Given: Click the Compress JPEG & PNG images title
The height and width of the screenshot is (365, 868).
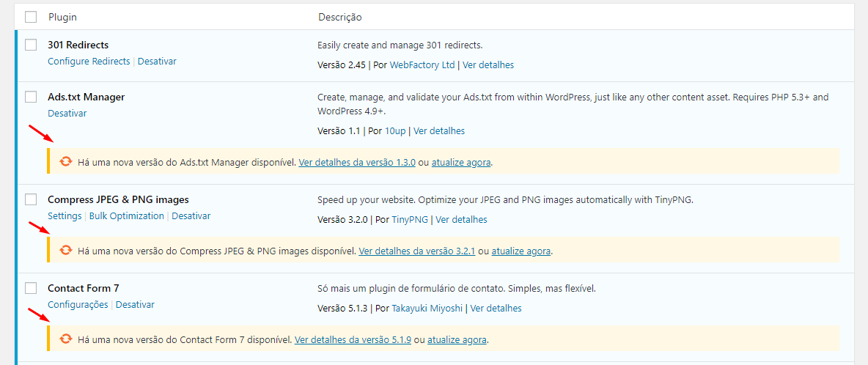Looking at the screenshot, I should coord(119,199).
